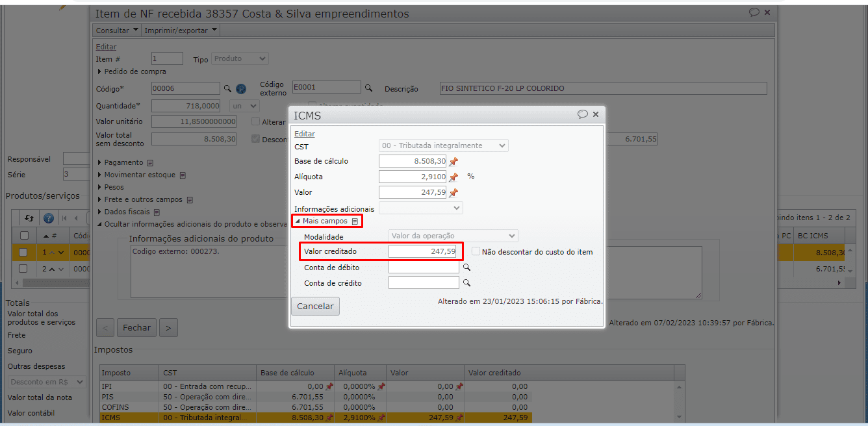Click Editar link in Item de NF window
Screen dimensions: 868x426
(x=106, y=47)
